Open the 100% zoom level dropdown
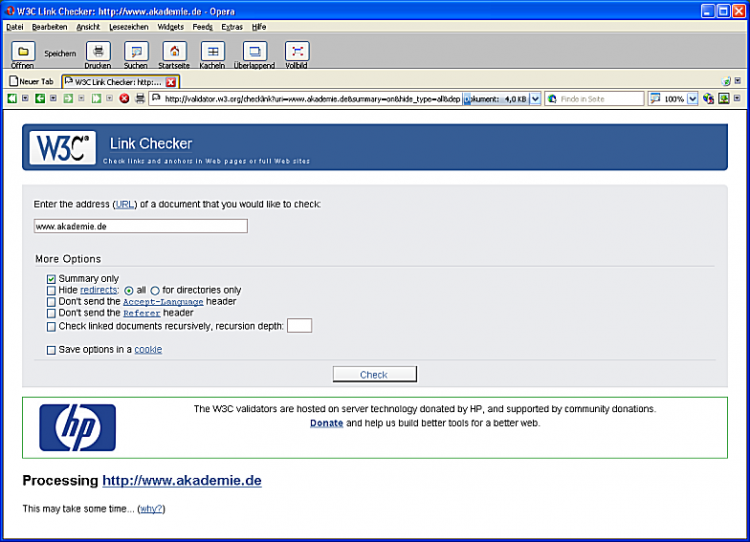 (x=692, y=99)
